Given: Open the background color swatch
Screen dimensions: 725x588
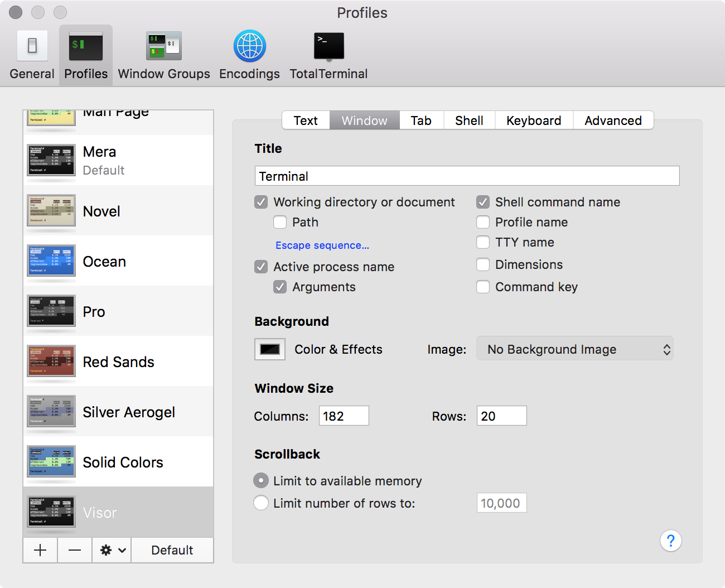Looking at the screenshot, I should tap(270, 349).
